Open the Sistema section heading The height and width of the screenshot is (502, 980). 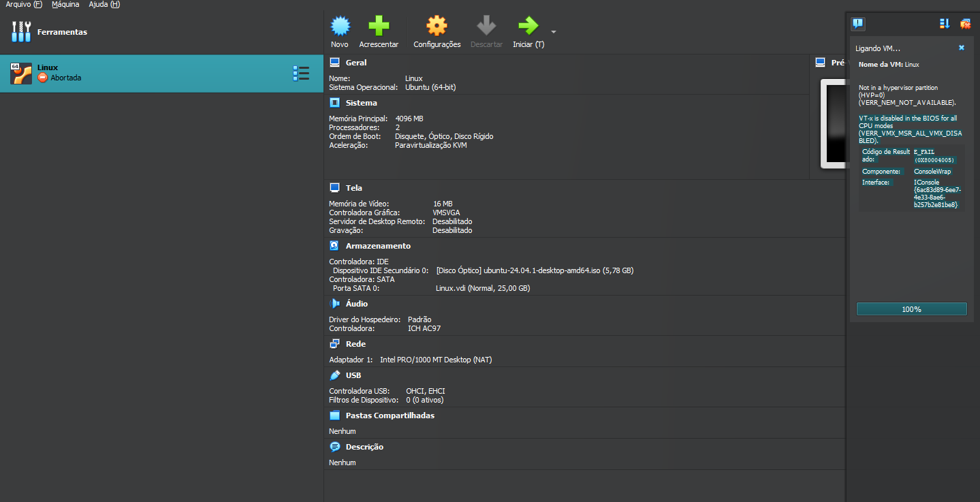pyautogui.click(x=361, y=103)
